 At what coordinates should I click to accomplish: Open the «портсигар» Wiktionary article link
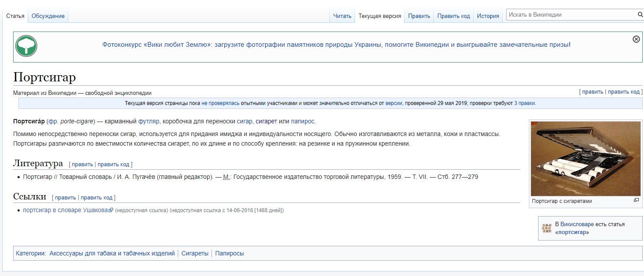[572, 232]
